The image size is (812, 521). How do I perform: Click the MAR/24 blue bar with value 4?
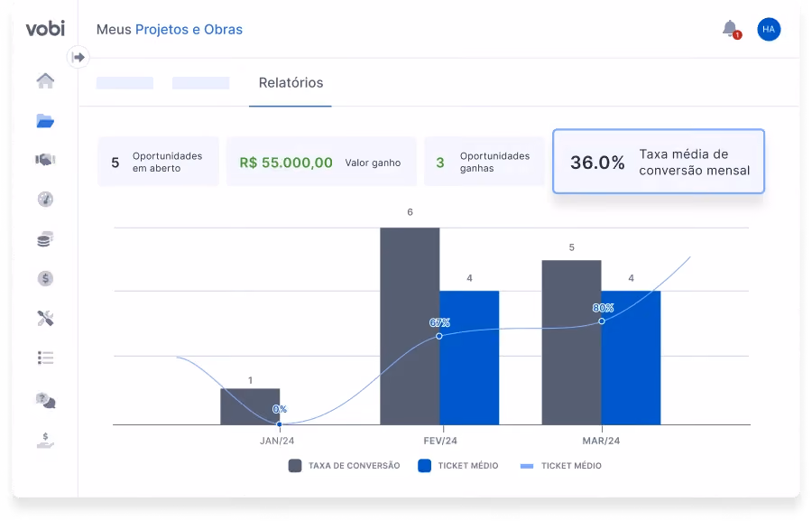[631, 358]
